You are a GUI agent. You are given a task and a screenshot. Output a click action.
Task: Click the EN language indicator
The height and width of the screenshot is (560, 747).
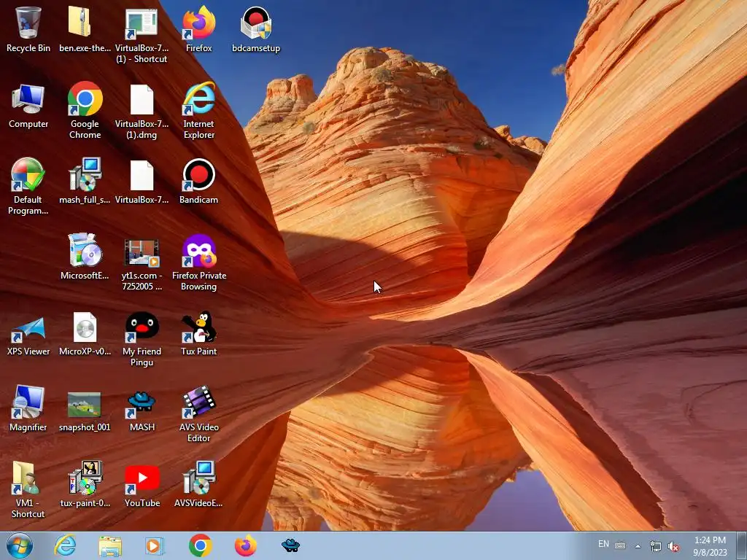[x=603, y=544]
